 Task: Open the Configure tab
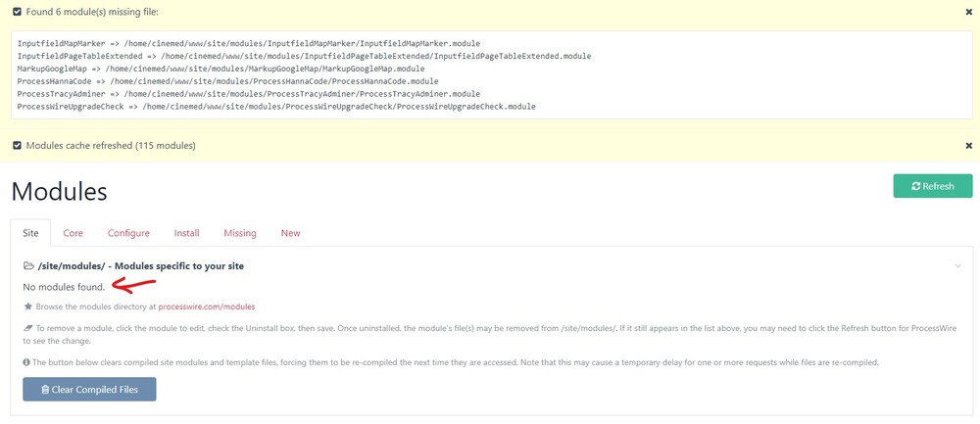coord(128,233)
